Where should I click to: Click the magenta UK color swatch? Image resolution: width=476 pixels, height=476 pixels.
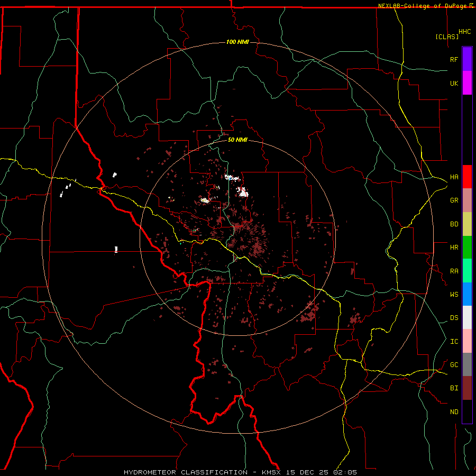click(x=467, y=83)
